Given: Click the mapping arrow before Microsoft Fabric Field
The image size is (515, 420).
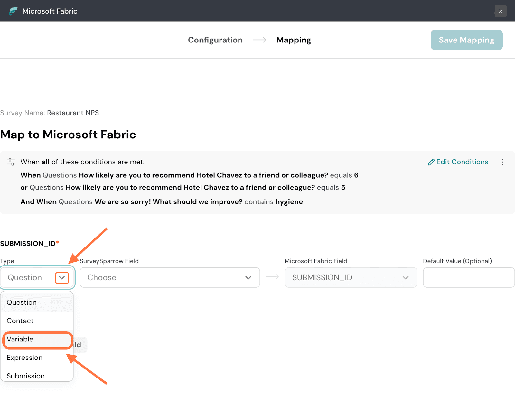Looking at the screenshot, I should click(x=272, y=277).
